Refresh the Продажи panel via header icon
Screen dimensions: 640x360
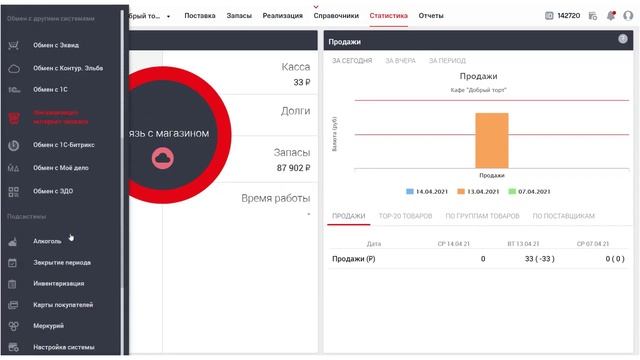tap(622, 39)
